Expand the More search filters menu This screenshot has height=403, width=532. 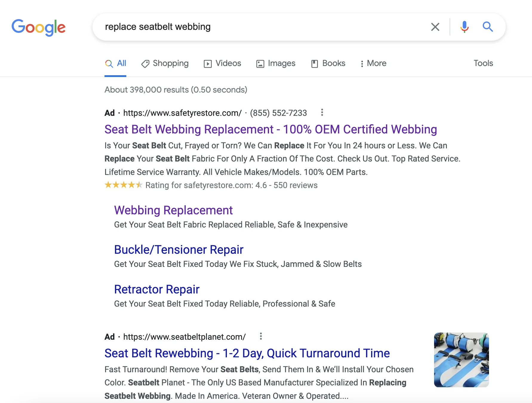pyautogui.click(x=373, y=63)
